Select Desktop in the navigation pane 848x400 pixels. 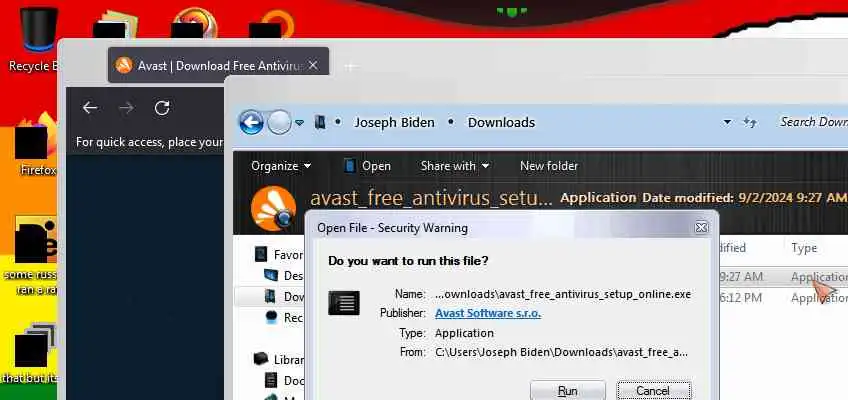(x=284, y=276)
